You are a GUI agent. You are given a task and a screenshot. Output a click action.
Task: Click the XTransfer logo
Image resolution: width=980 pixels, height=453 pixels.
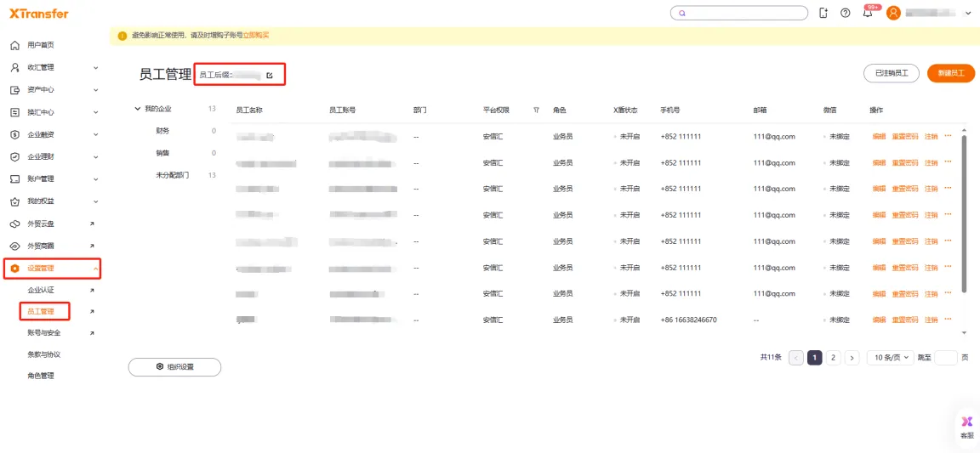point(39,14)
